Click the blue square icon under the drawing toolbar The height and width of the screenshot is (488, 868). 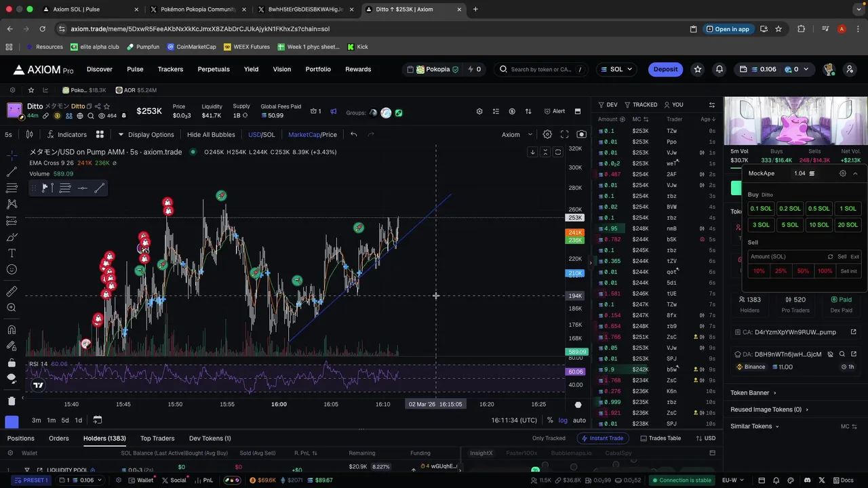click(x=12, y=422)
